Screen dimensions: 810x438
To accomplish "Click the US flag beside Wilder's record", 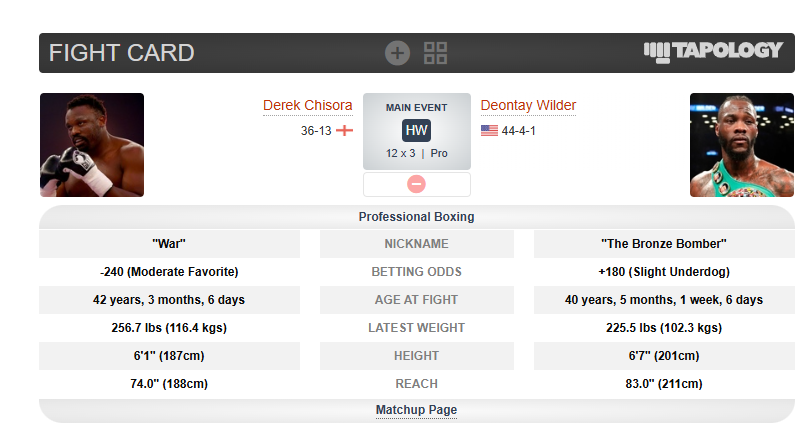I will (x=489, y=130).
